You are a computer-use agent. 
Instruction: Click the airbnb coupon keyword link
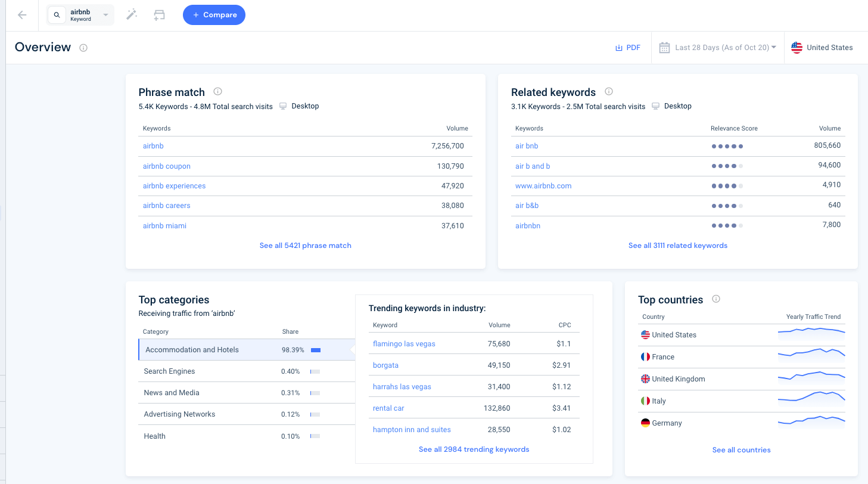[166, 166]
